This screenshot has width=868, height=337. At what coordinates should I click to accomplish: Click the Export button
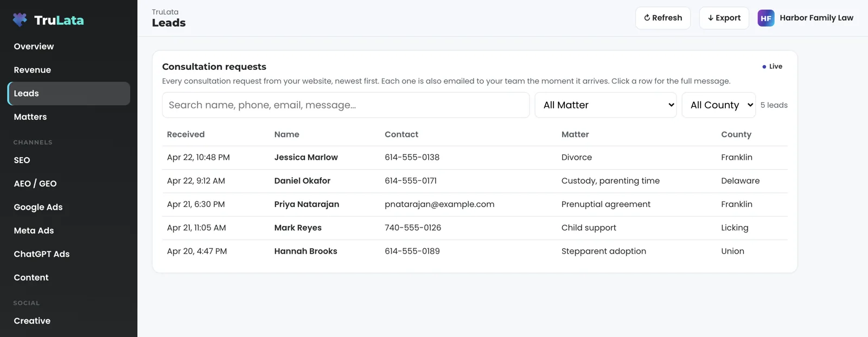tap(724, 18)
